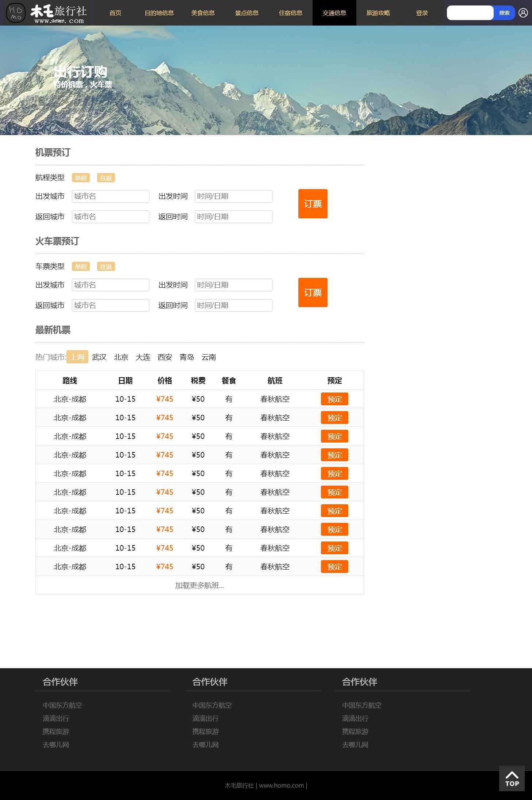Expand list with 加载更多航班

199,585
